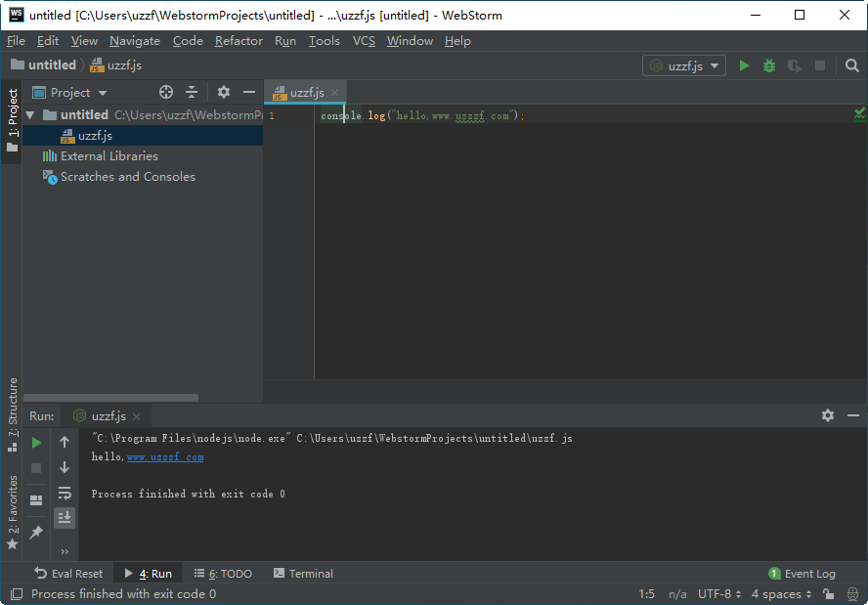868x605 pixels.
Task: Open run configuration uzzf.js dropdown
Action: pyautogui.click(x=684, y=65)
